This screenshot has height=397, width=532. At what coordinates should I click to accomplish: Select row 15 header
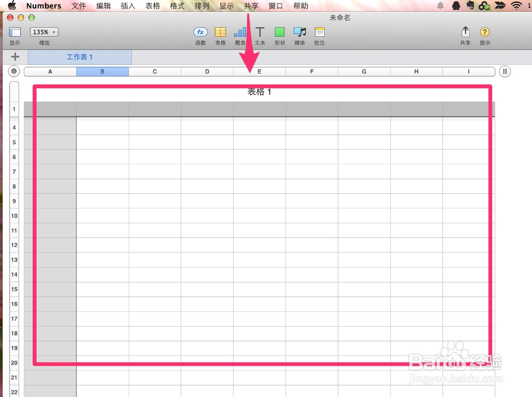(14, 289)
